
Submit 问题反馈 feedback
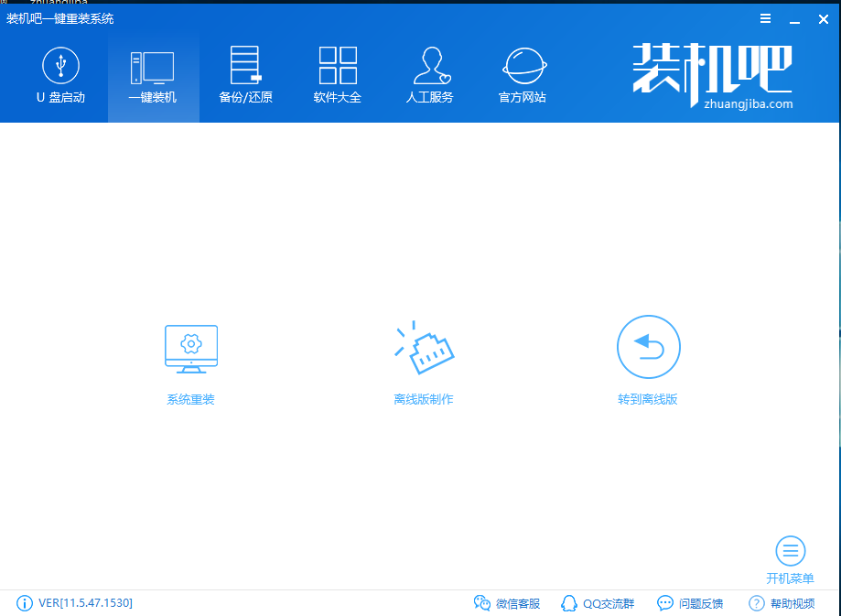tap(689, 603)
